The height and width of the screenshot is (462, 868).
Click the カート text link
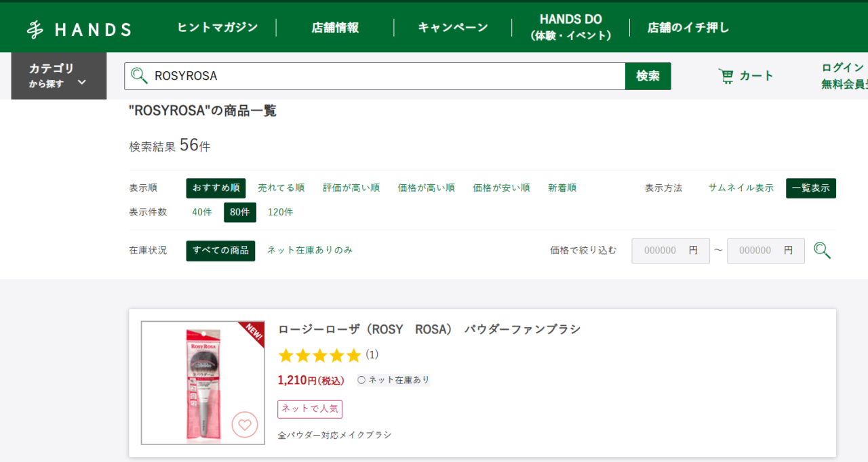[x=756, y=76]
